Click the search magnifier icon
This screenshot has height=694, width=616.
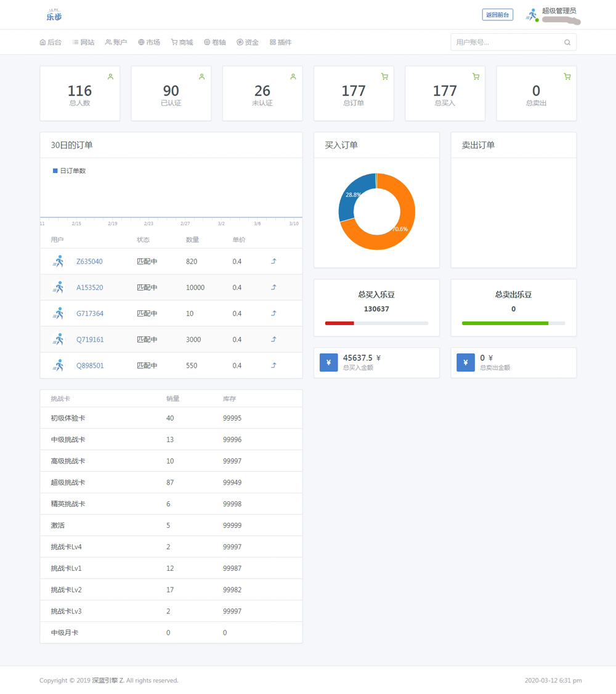[x=567, y=42]
